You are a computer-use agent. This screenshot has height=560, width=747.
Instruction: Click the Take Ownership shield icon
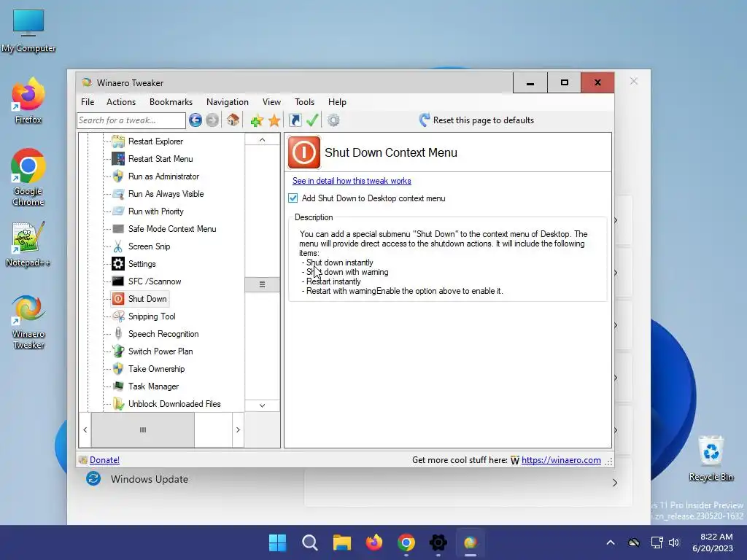click(118, 368)
